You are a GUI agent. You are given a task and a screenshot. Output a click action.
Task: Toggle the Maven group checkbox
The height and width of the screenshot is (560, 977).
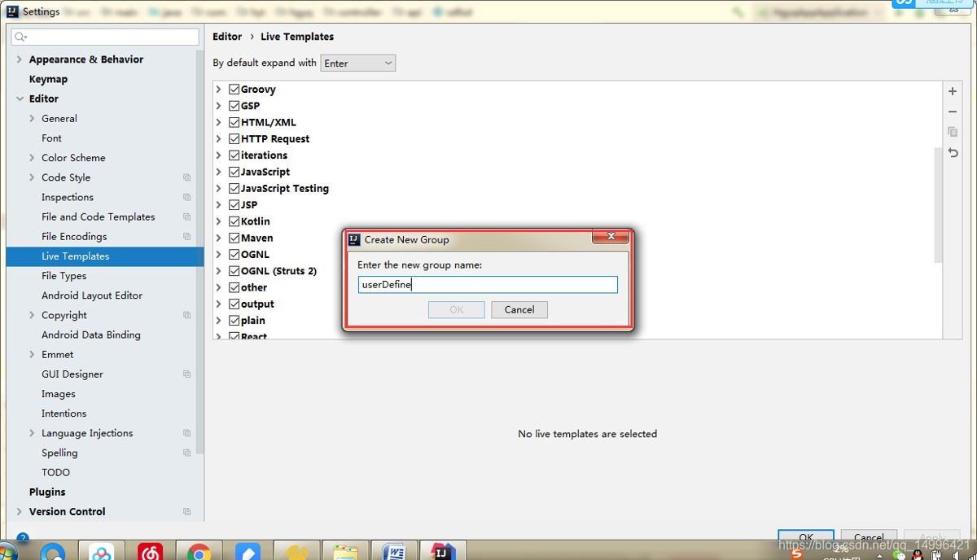(234, 238)
